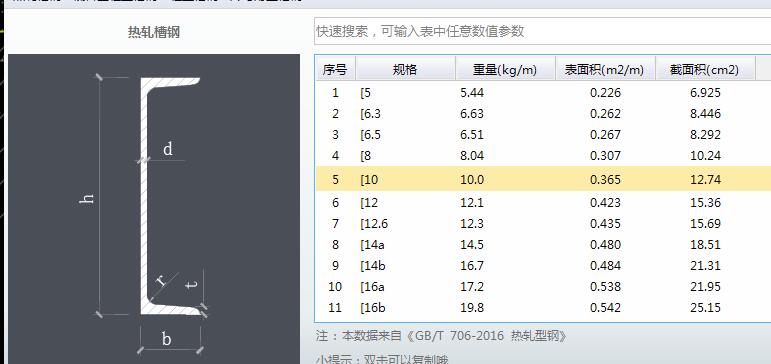Click section area value 8.446
The image size is (771, 364).
point(705,114)
